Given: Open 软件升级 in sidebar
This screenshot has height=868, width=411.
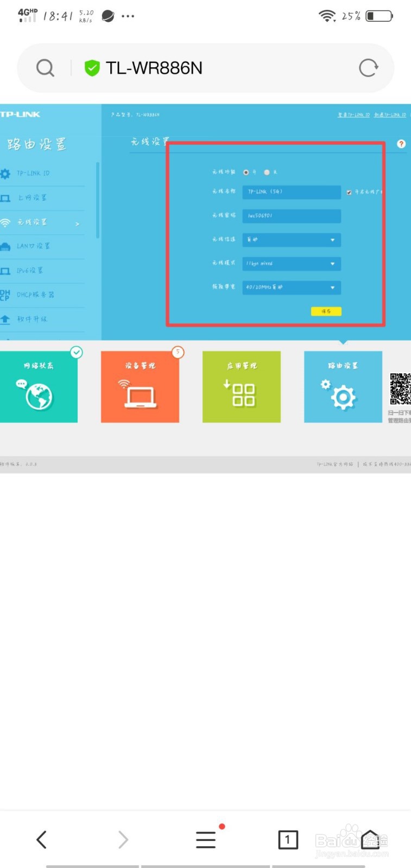Looking at the screenshot, I should [32, 319].
